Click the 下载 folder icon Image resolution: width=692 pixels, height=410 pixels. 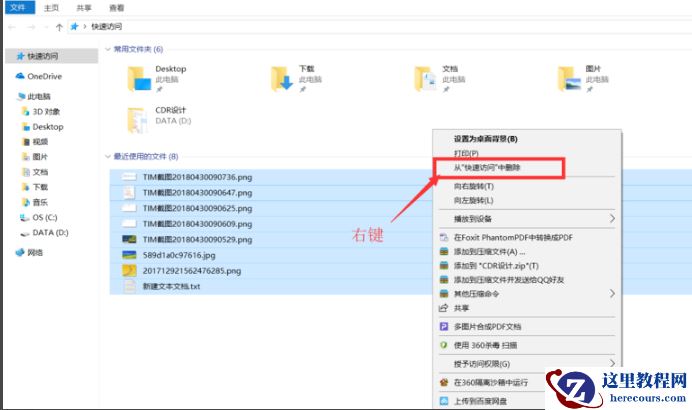pyautogui.click(x=282, y=79)
